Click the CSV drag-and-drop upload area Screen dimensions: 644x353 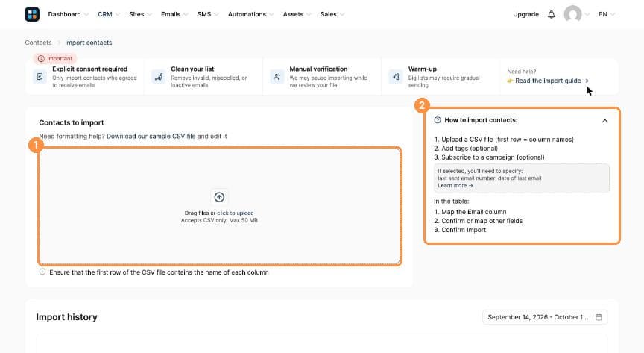pyautogui.click(x=220, y=207)
